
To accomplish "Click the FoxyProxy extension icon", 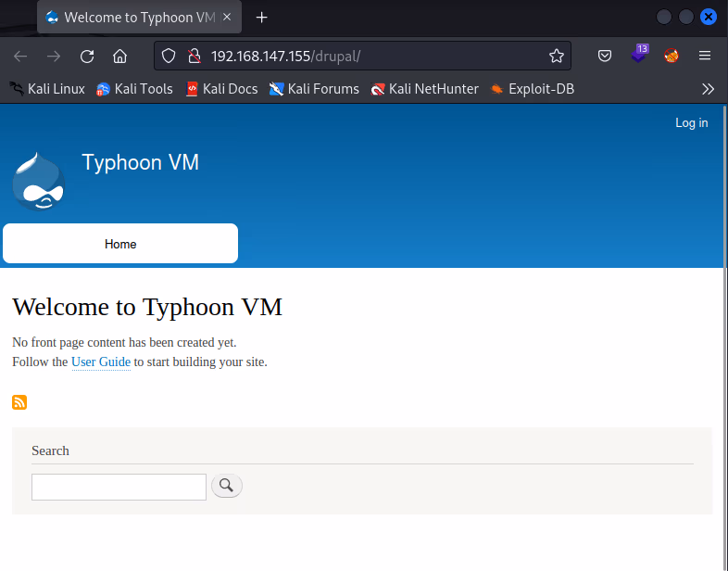I will coord(672,56).
